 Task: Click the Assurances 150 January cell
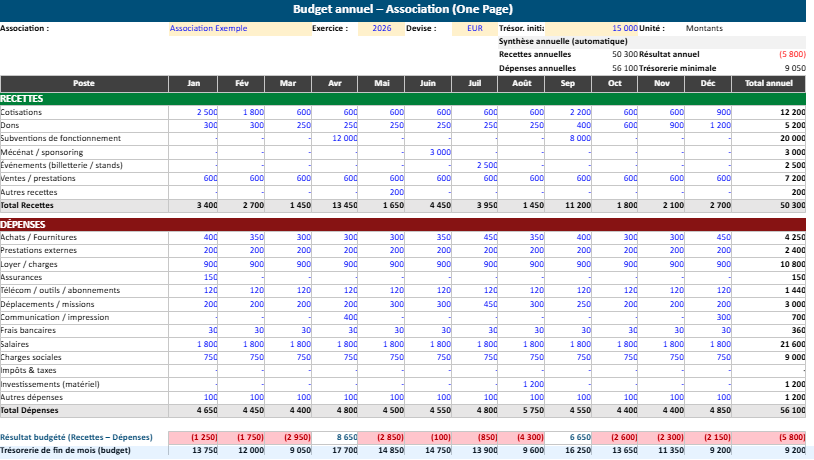click(194, 277)
